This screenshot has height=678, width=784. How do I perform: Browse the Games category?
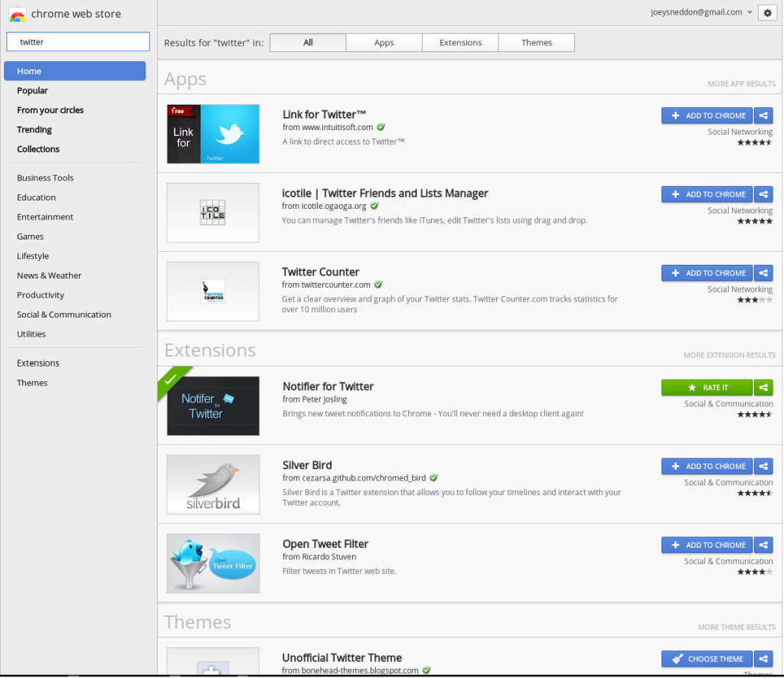30,236
